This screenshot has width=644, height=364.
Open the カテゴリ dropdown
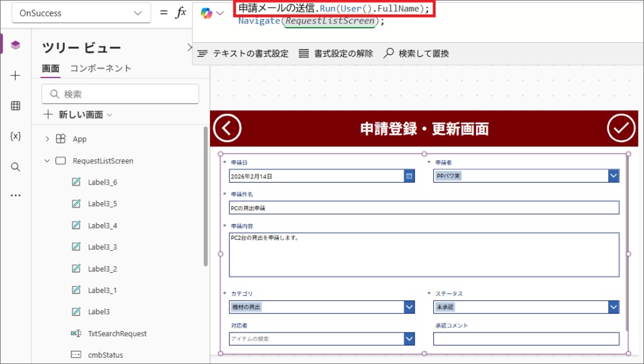409,307
